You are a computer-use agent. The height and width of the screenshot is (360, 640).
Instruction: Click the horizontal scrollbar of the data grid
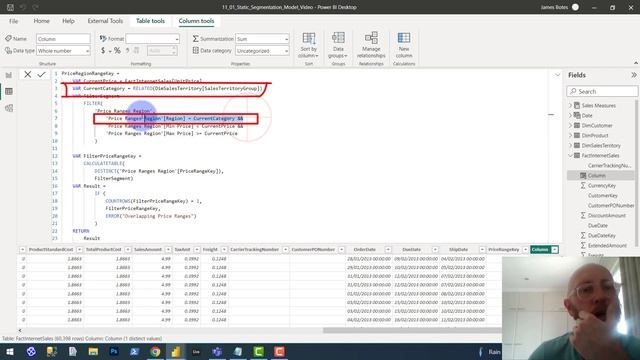412,330
